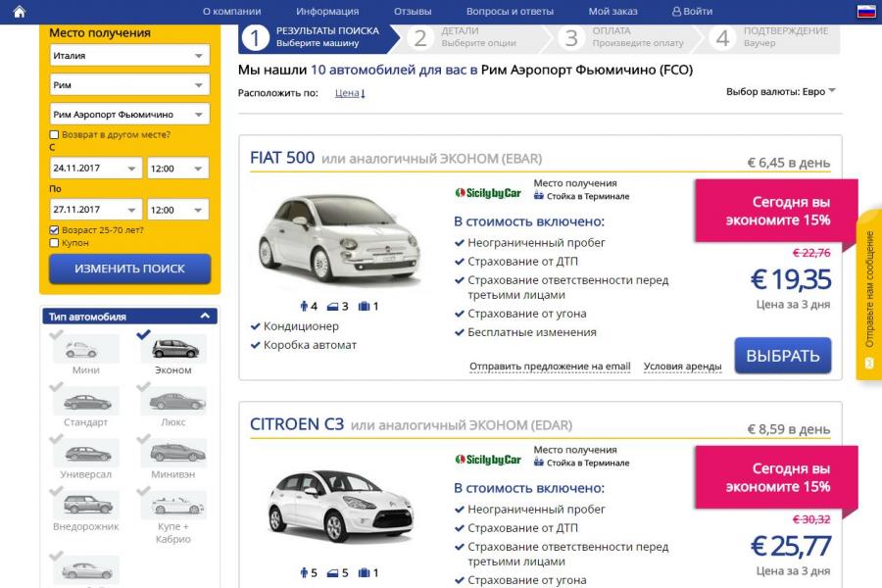Open the return time dropdown under По
Screen dimensions: 882x588
click(177, 210)
